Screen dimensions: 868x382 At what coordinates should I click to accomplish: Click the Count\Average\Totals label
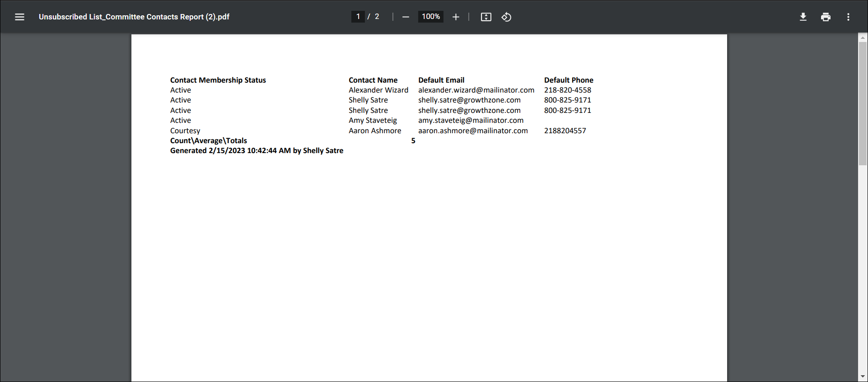(209, 140)
